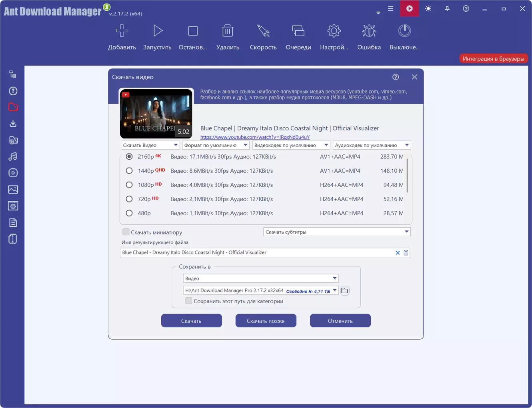Viewport: 532px width, 408px height.
Task: Click the H264+AAC=MP4 cell in 1080p row
Action: pos(342,185)
